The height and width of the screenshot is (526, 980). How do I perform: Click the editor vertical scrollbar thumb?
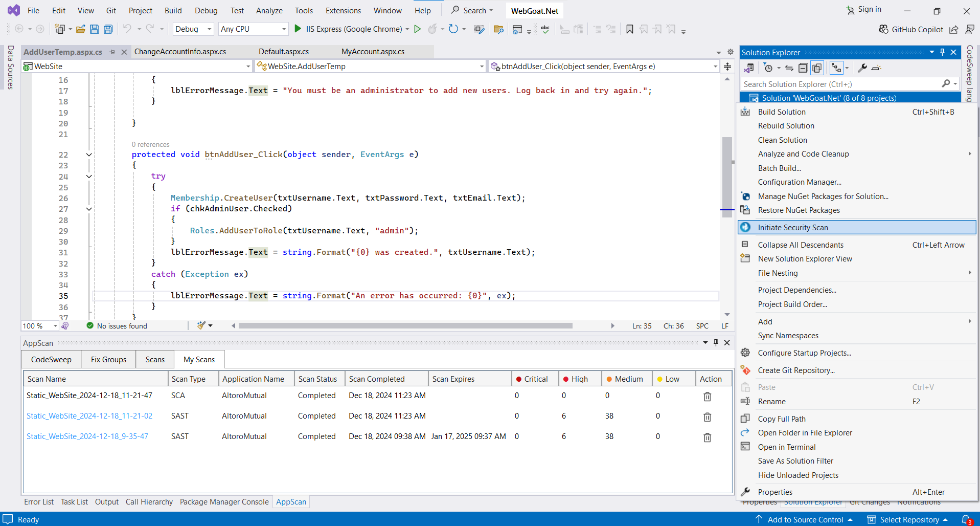point(727,177)
